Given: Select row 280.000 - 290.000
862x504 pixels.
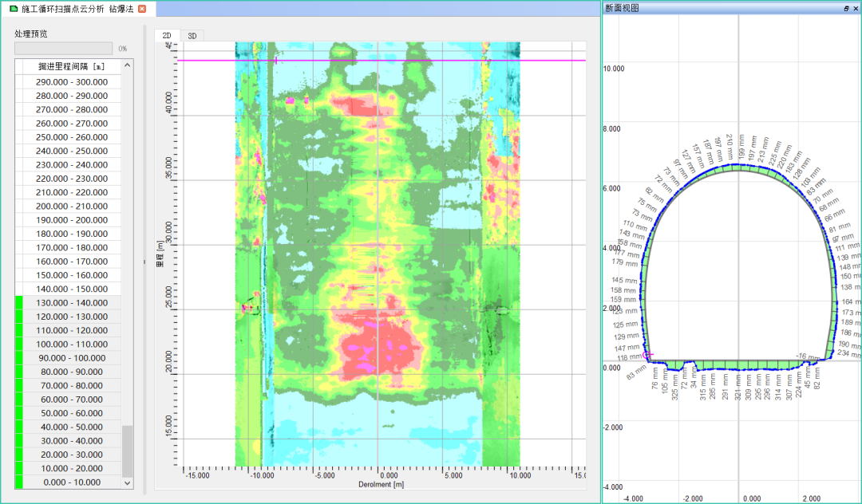Looking at the screenshot, I should [x=72, y=96].
